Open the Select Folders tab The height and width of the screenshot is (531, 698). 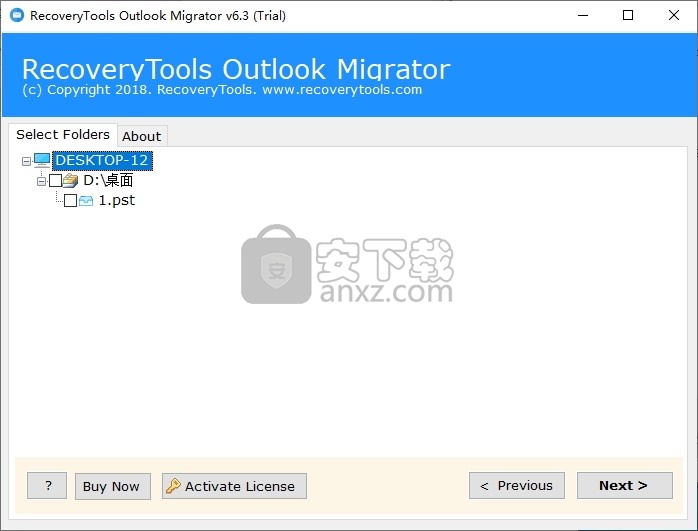point(63,134)
